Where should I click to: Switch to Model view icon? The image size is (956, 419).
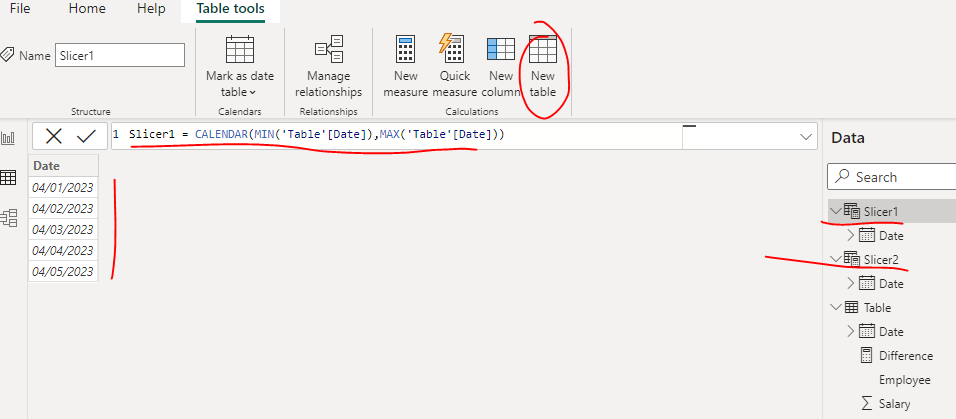[x=9, y=218]
